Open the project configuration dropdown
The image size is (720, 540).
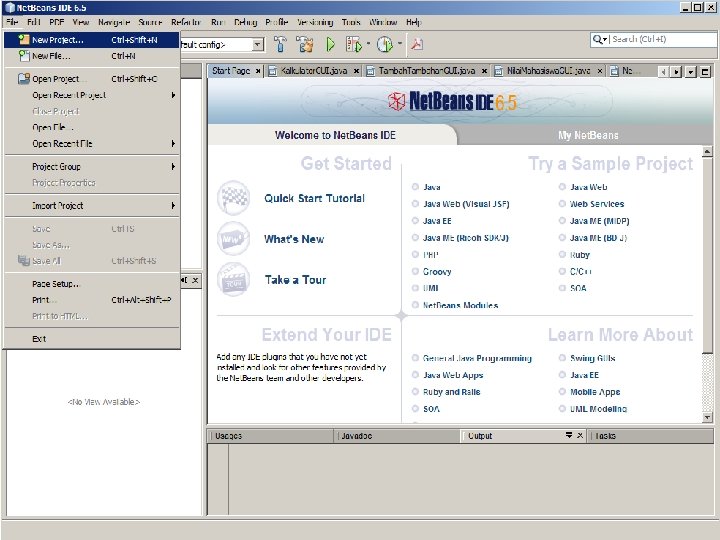(258, 45)
